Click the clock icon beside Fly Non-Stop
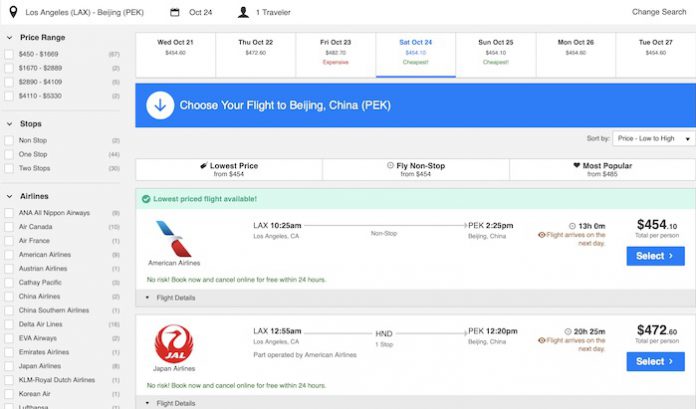Screen dimensions: 696x409 pyautogui.click(x=390, y=165)
